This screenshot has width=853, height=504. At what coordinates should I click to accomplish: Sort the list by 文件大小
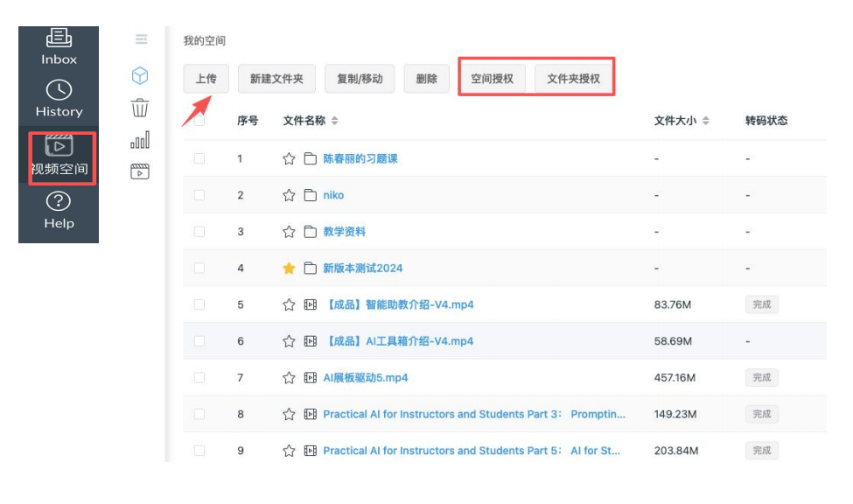point(706,121)
